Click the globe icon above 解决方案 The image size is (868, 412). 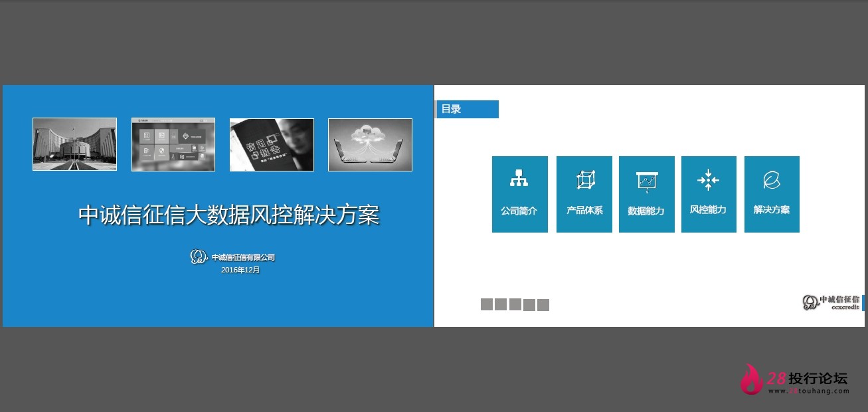(x=772, y=179)
